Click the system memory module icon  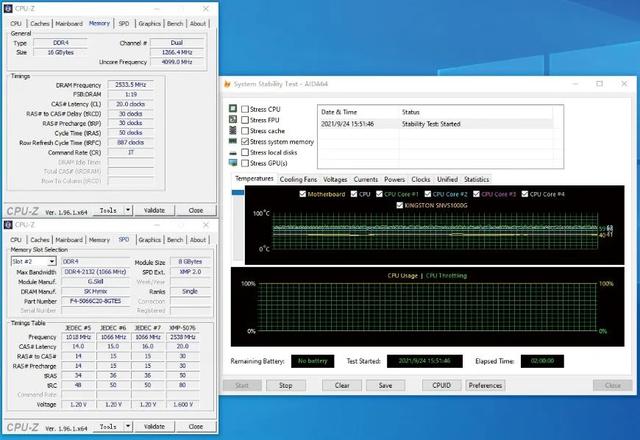point(233,141)
